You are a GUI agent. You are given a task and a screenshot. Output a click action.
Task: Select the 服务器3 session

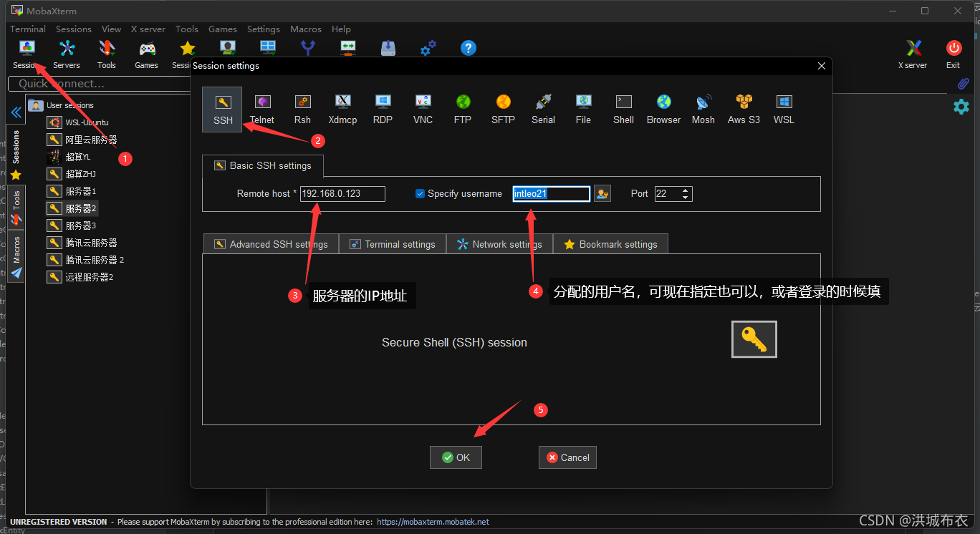(72, 225)
